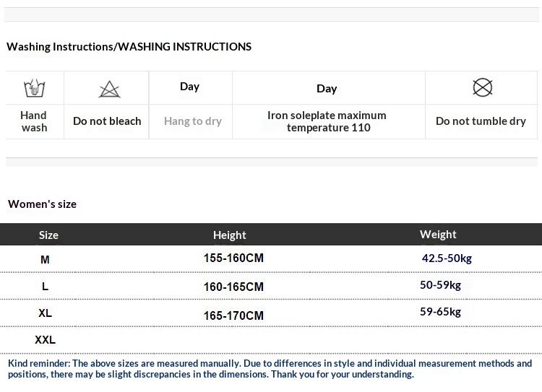Click the do not bleach triangle icon
The width and height of the screenshot is (542, 392).
coord(109,90)
